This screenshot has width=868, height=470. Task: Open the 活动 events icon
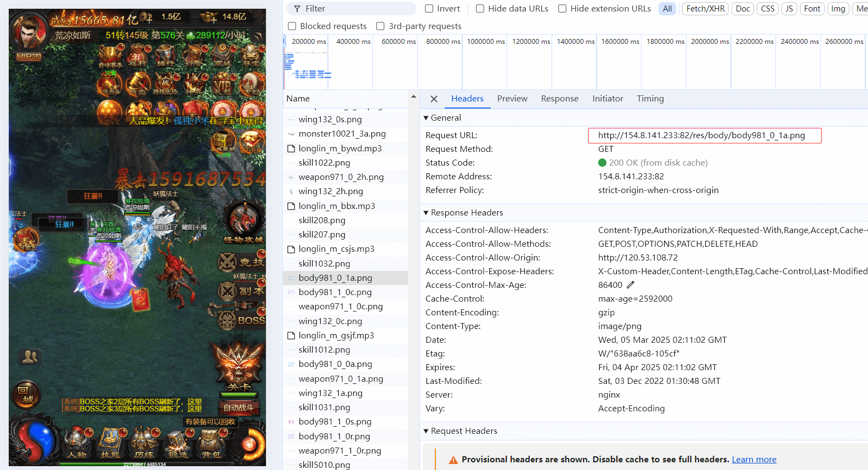251,84
